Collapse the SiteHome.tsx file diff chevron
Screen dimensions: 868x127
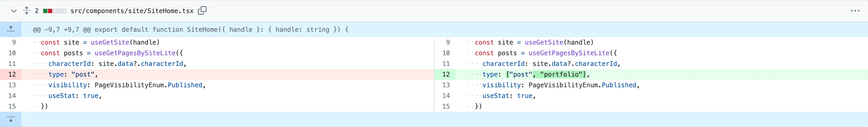(x=14, y=11)
